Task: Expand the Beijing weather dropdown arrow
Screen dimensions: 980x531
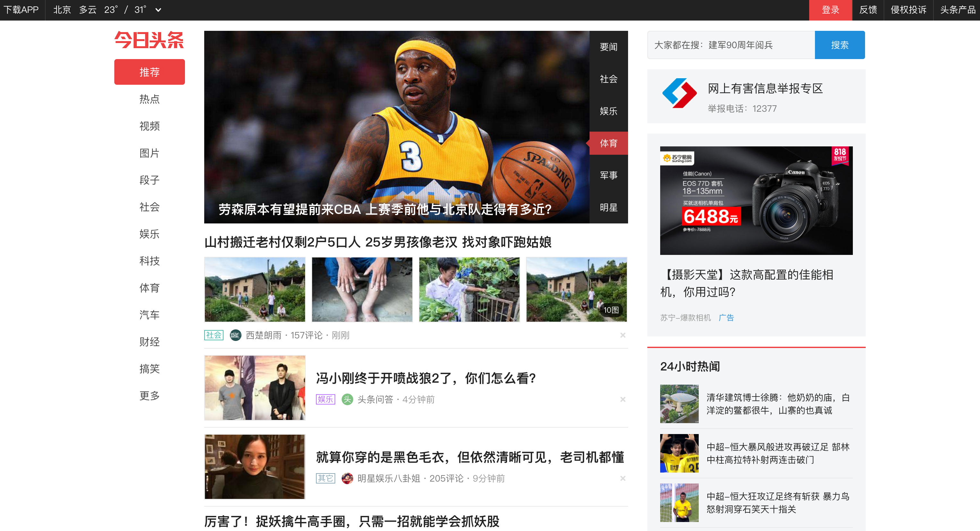Action: coord(158,10)
